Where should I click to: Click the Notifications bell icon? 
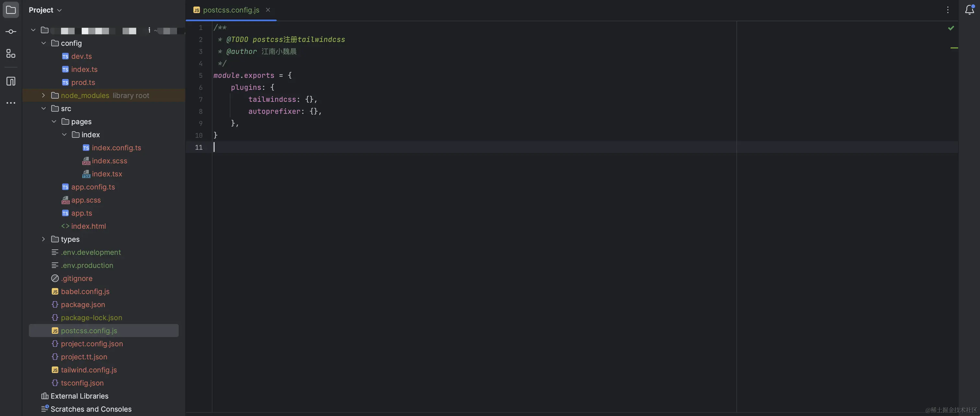pos(969,10)
